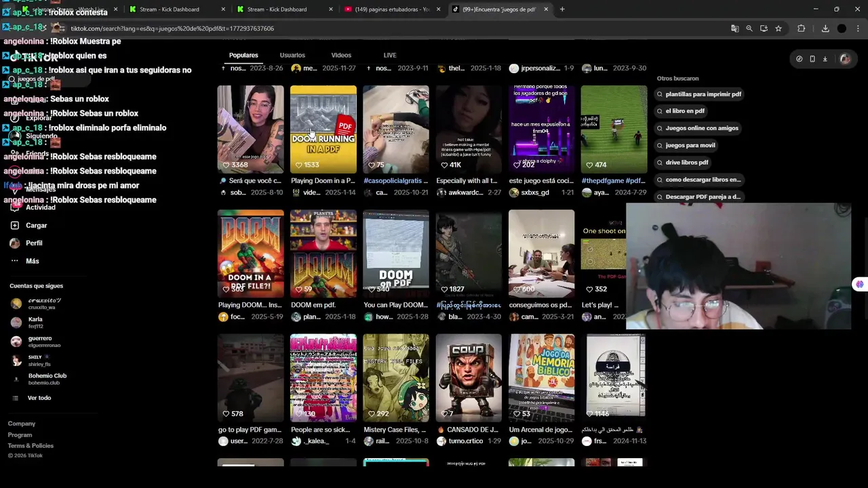Viewport: 868px width, 488px height.
Task: Open Actividad in the sidebar
Action: pos(41,207)
